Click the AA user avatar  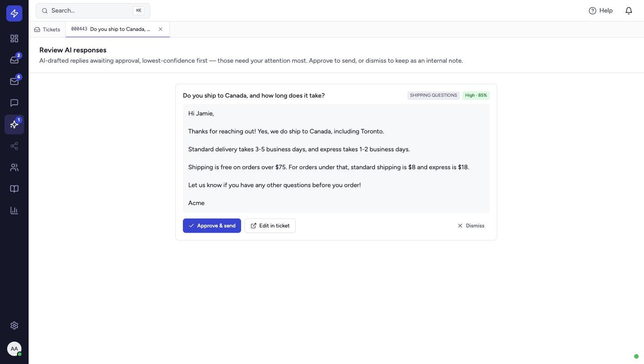pyautogui.click(x=14, y=349)
